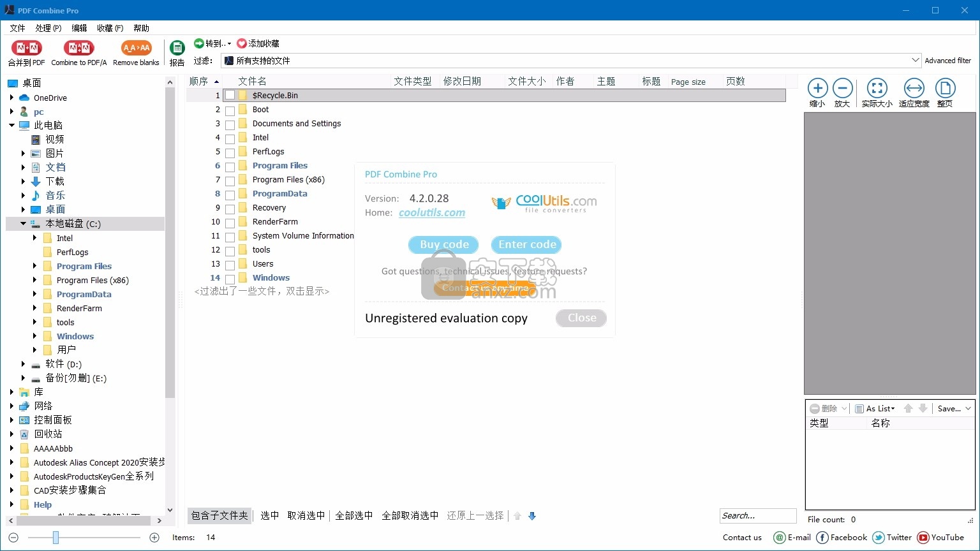Open the YouTube link icon

click(x=923, y=538)
